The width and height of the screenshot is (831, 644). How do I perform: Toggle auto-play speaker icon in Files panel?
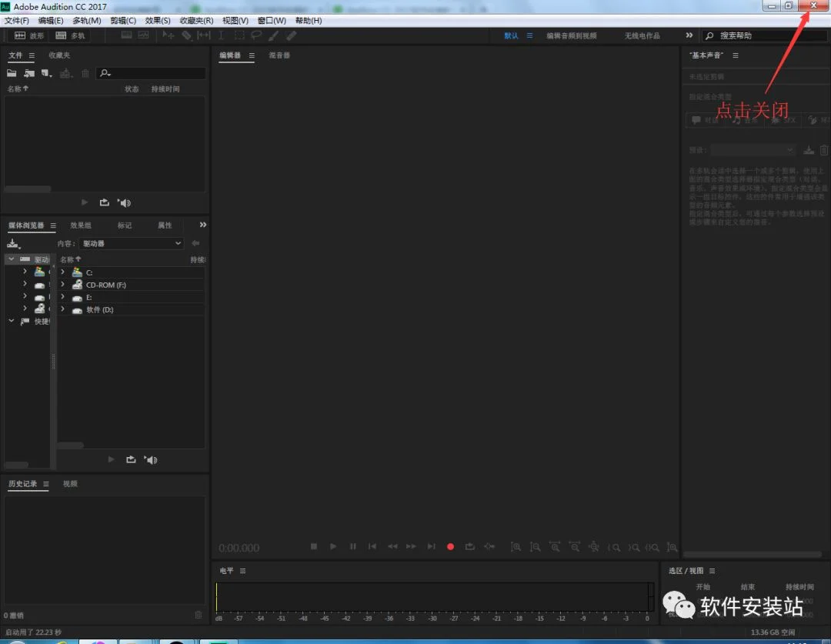(x=124, y=202)
